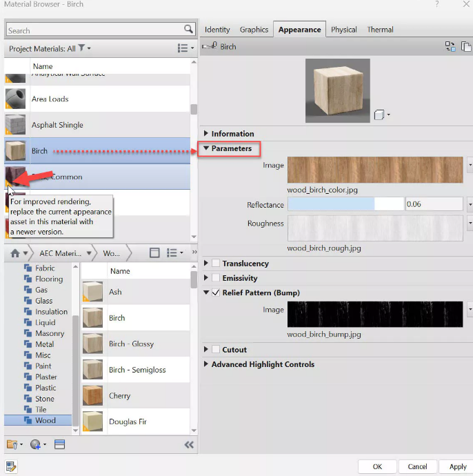Enable the Translucency checkbox
The image size is (473, 476).
216,263
